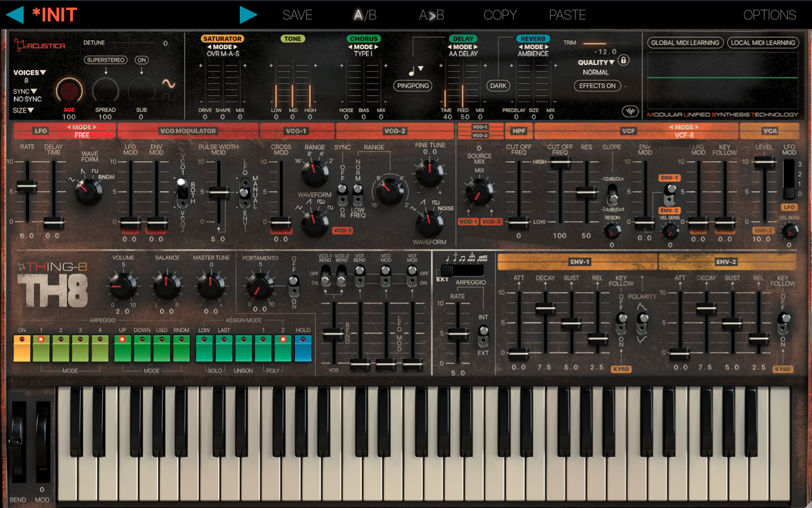Toggle the VCO-1 BEND switch
This screenshot has width=812, height=508.
coord(325,276)
